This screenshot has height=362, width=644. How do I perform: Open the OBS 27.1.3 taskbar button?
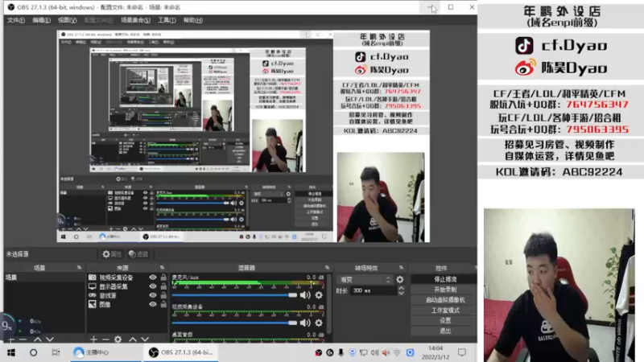point(180,352)
